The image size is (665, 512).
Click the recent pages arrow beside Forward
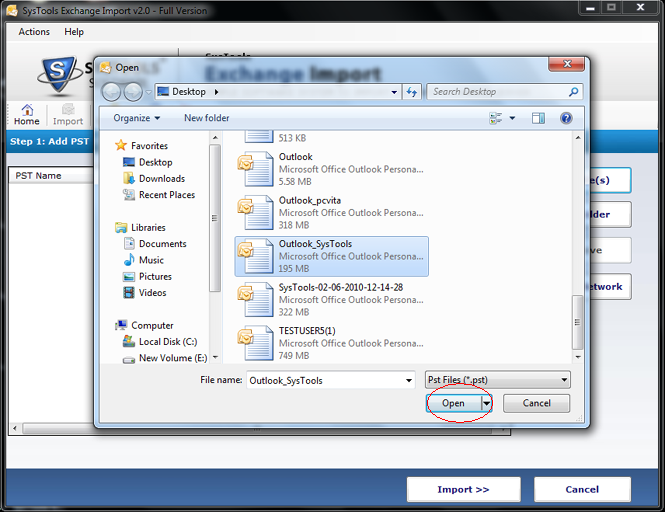pos(148,92)
